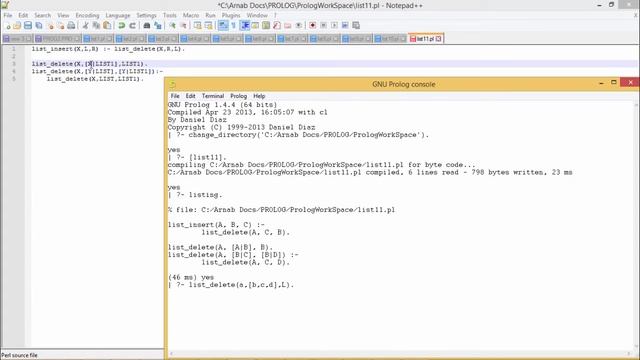This screenshot has height=360, width=640.
Task: Click the Zoom Out toolbar icon
Action: 184,25
